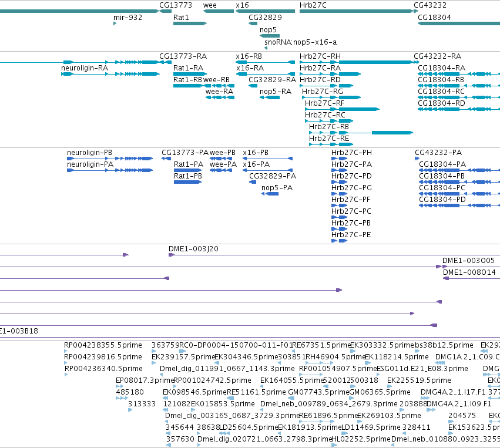The height and width of the screenshot is (448, 500).
Task: Select the CG18304 gene label
Action: coord(434,18)
